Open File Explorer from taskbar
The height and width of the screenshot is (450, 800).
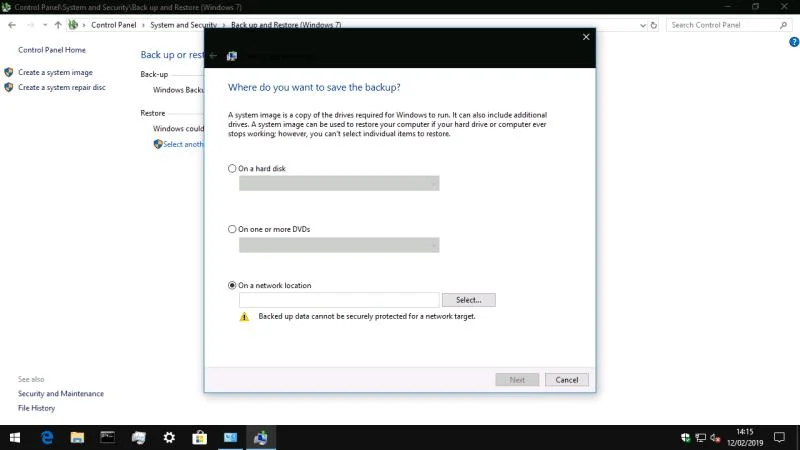pyautogui.click(x=77, y=437)
